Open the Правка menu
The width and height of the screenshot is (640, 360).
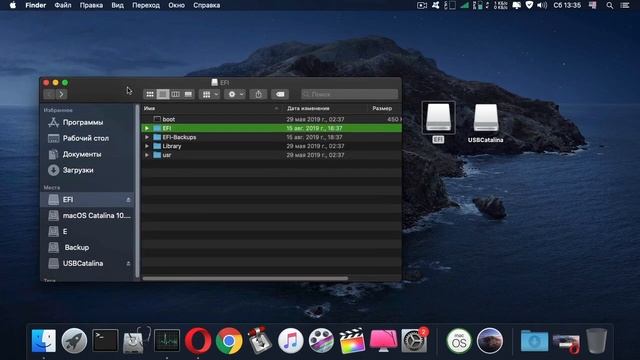[x=91, y=5]
